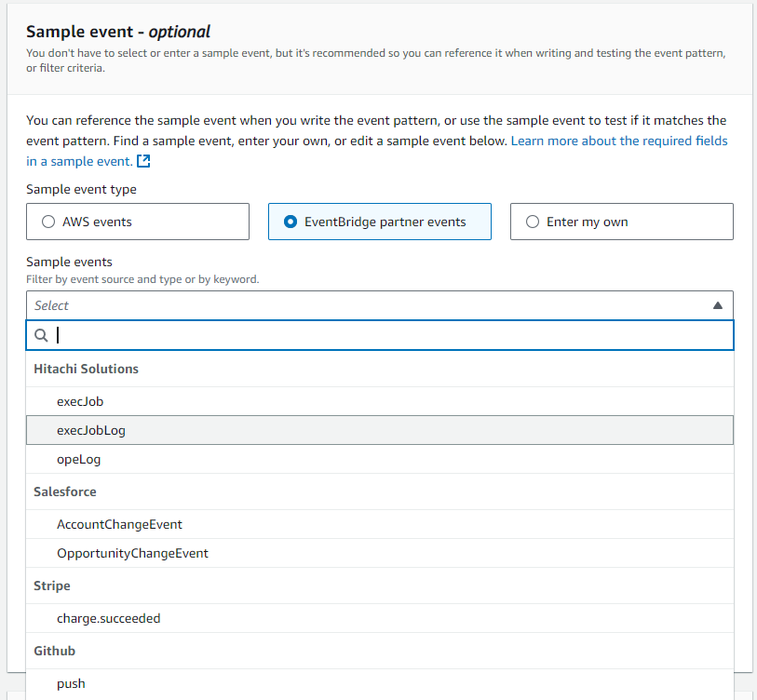Select the Enter my own option
Viewport: 757px width, 700px height.
[534, 222]
